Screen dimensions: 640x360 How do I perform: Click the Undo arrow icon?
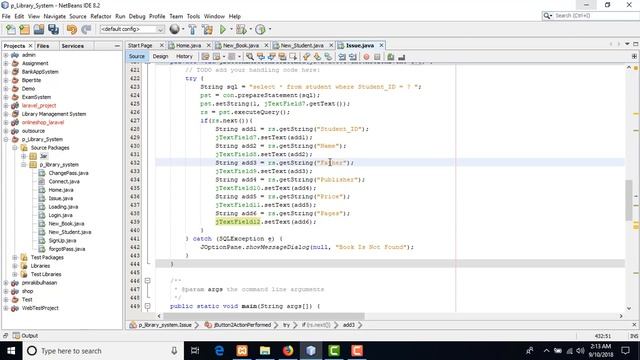(72, 29)
